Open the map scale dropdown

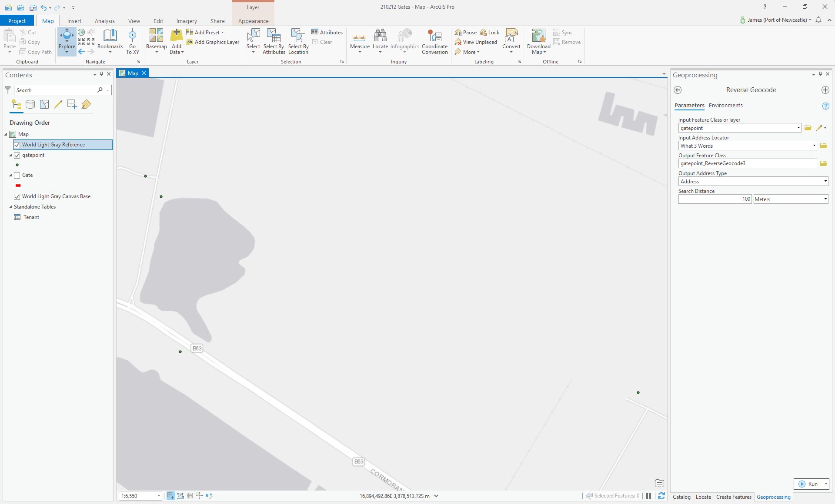point(159,496)
